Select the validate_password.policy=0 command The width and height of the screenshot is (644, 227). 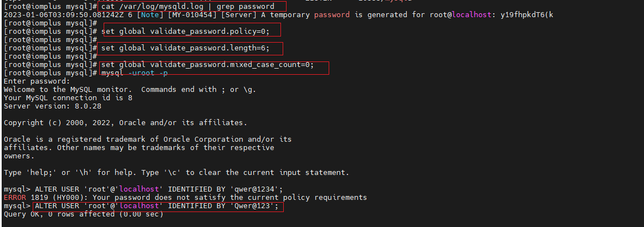pyautogui.click(x=190, y=31)
